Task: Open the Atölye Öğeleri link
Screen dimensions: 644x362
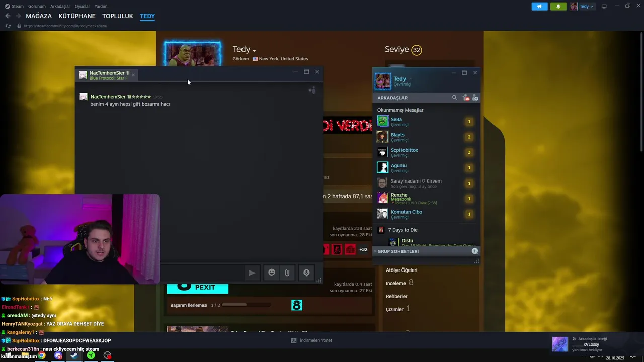Action: 401,270
